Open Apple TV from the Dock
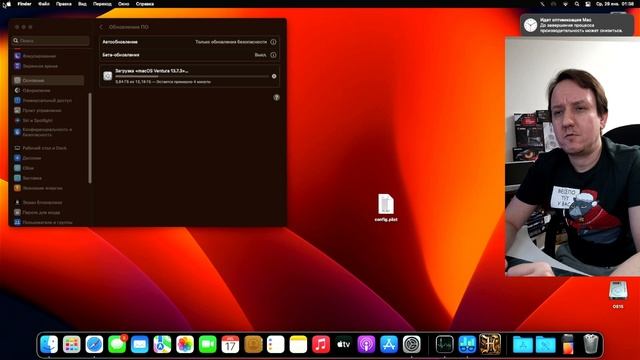Viewport: 640px width, 360px height. click(344, 344)
